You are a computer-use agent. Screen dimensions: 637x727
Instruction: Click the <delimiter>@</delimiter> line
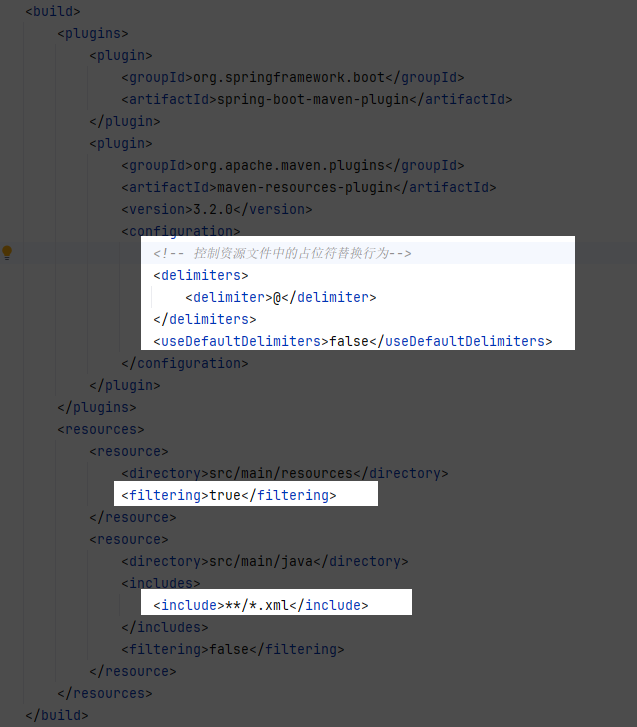(281, 297)
